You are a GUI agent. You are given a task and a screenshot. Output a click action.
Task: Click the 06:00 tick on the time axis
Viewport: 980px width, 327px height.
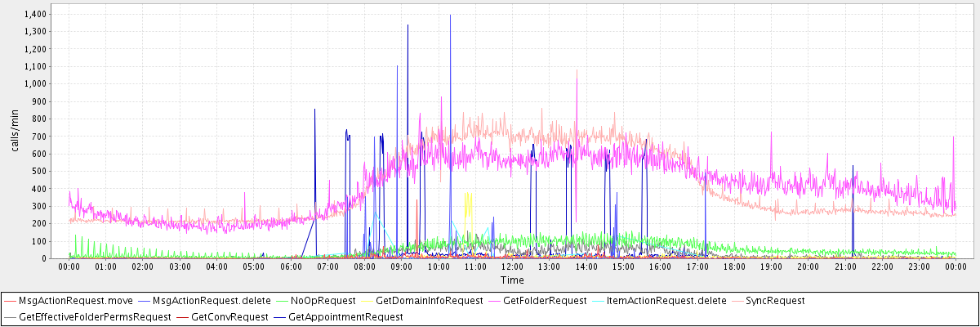291,267
